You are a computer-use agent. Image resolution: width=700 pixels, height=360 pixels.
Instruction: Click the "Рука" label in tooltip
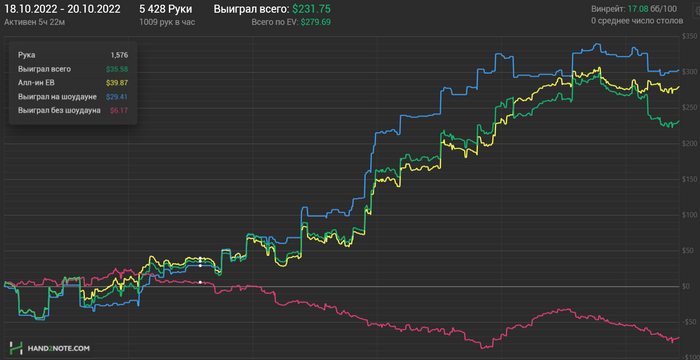click(x=26, y=55)
